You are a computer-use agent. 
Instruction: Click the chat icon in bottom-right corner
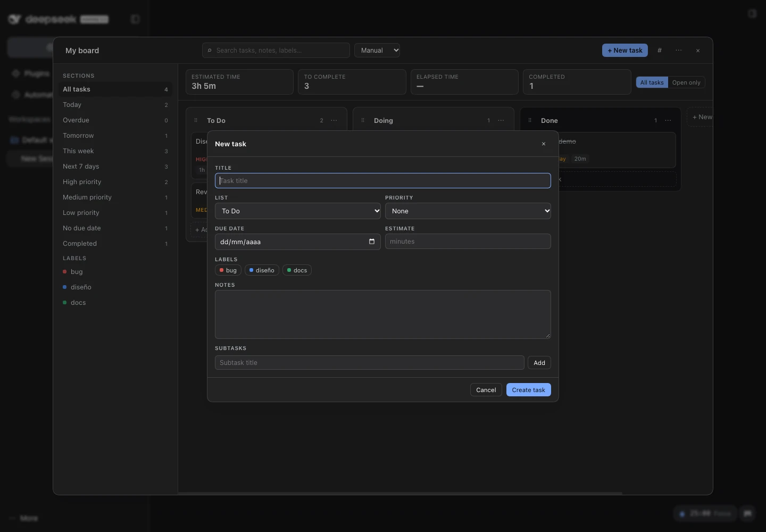(x=748, y=513)
